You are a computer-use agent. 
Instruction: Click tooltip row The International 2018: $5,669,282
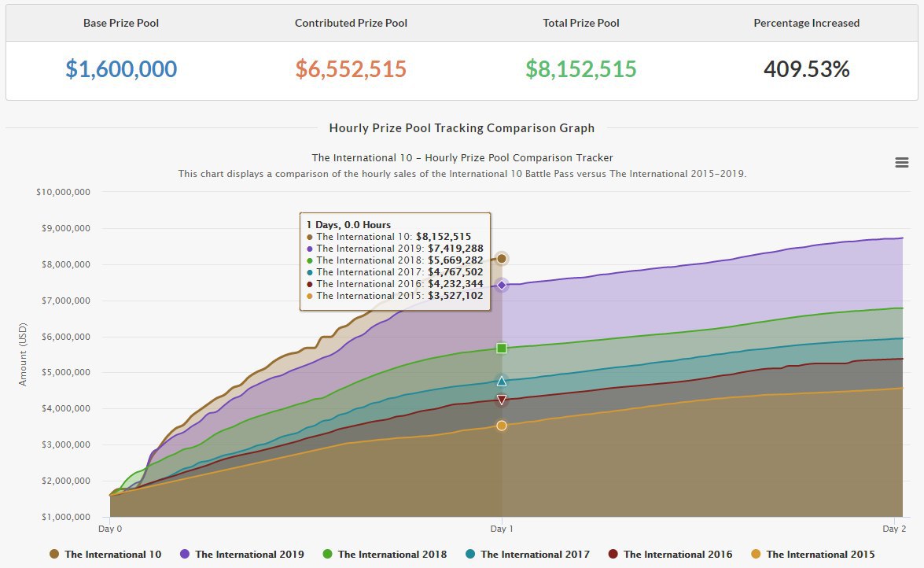[395, 260]
